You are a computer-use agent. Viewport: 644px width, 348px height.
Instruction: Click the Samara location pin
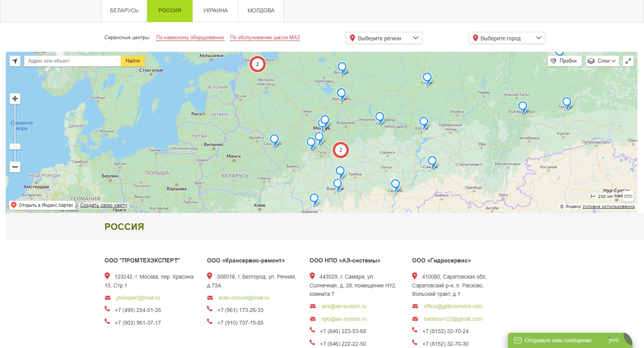[432, 162]
